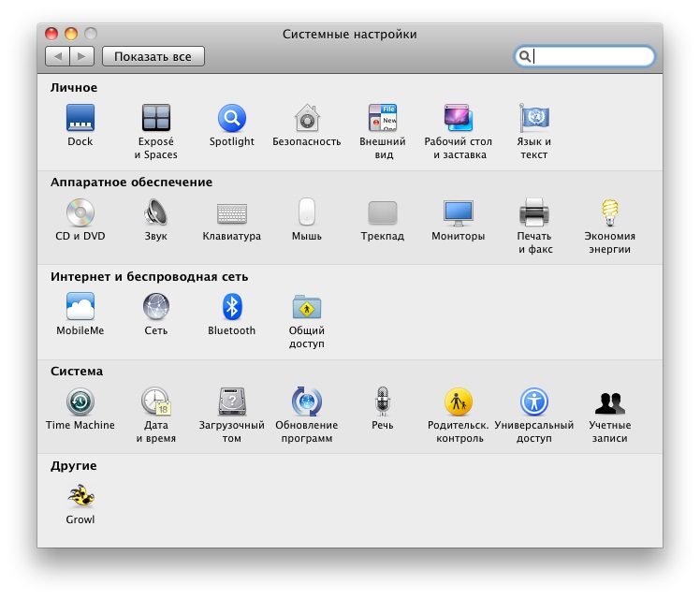Select the Клавиатура keyboard pane
This screenshot has width=700, height=599.
231,213
